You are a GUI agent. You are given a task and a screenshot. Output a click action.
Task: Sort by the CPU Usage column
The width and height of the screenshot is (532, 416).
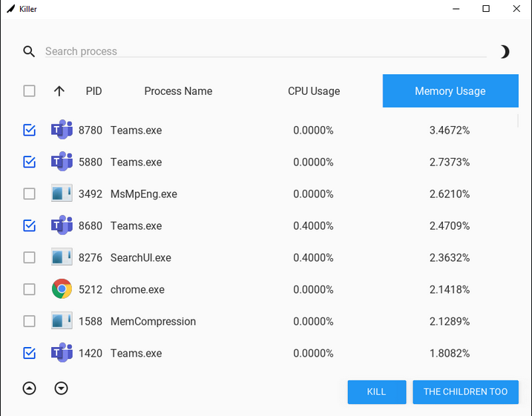click(314, 91)
